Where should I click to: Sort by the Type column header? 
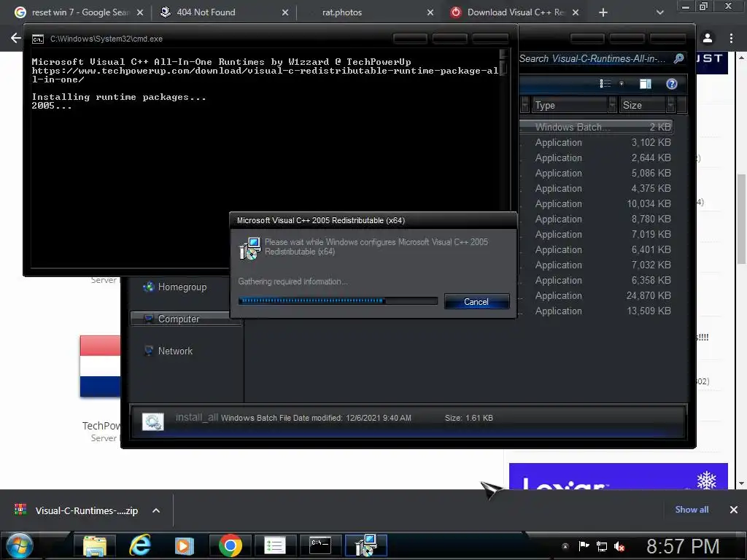(x=569, y=105)
